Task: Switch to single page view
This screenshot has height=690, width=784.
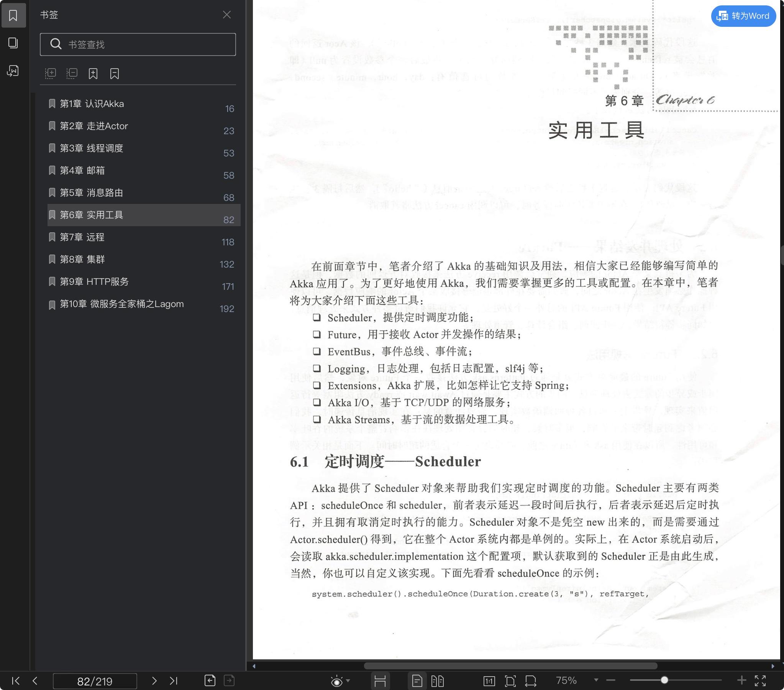Action: click(x=417, y=681)
